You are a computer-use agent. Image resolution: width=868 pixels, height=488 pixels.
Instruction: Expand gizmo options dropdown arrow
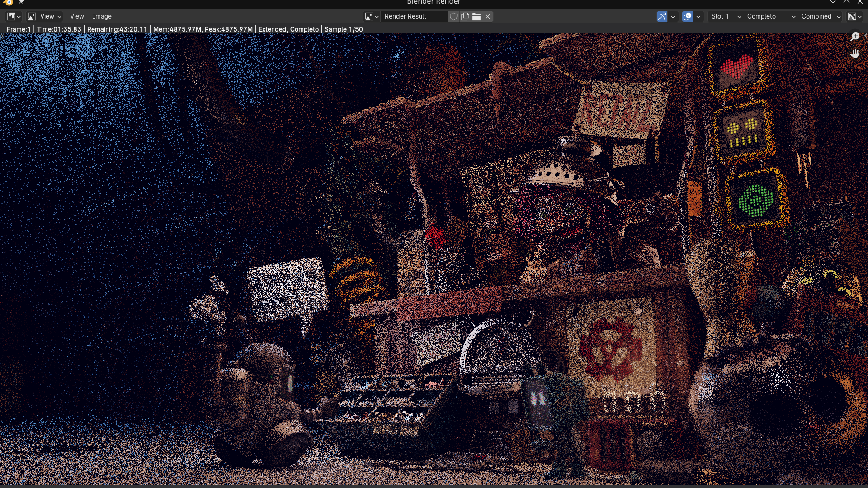673,16
